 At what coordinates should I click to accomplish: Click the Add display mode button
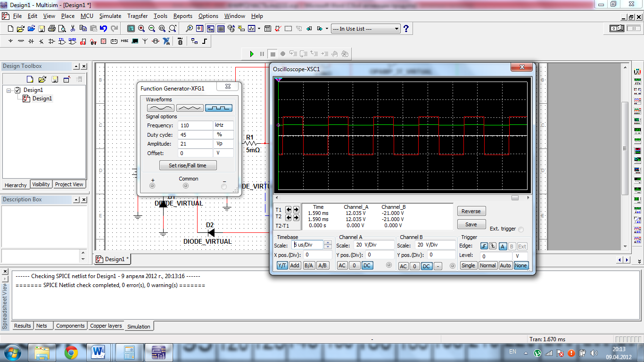click(295, 265)
